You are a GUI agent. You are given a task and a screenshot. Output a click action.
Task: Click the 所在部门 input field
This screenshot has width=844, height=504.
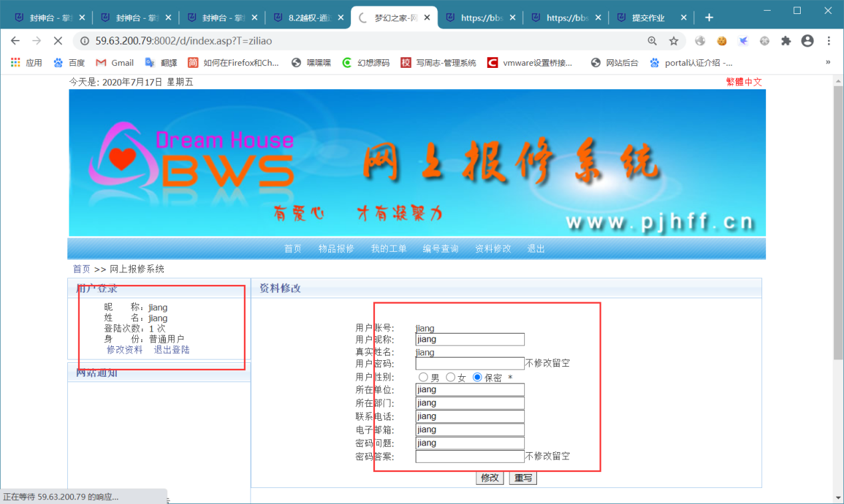tap(470, 403)
